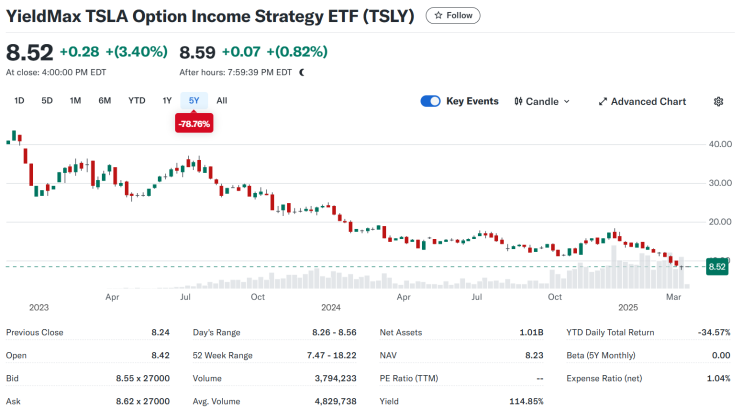Click the candlestick chart type icon

519,101
